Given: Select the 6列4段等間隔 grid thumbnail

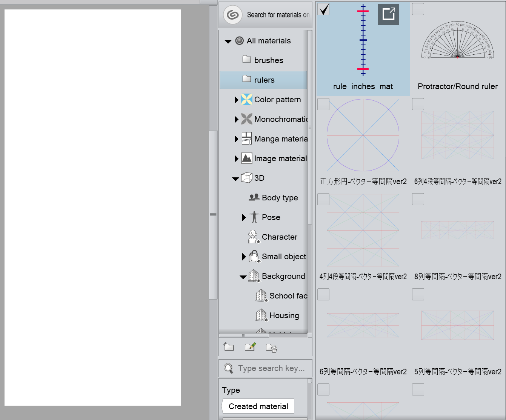Looking at the screenshot, I should coord(458,135).
